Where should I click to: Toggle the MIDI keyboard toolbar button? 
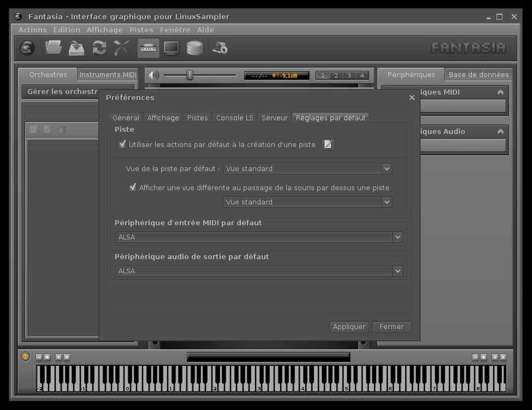148,48
